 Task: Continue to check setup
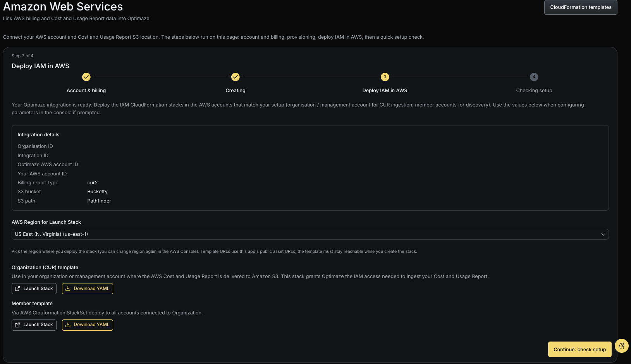579,349
